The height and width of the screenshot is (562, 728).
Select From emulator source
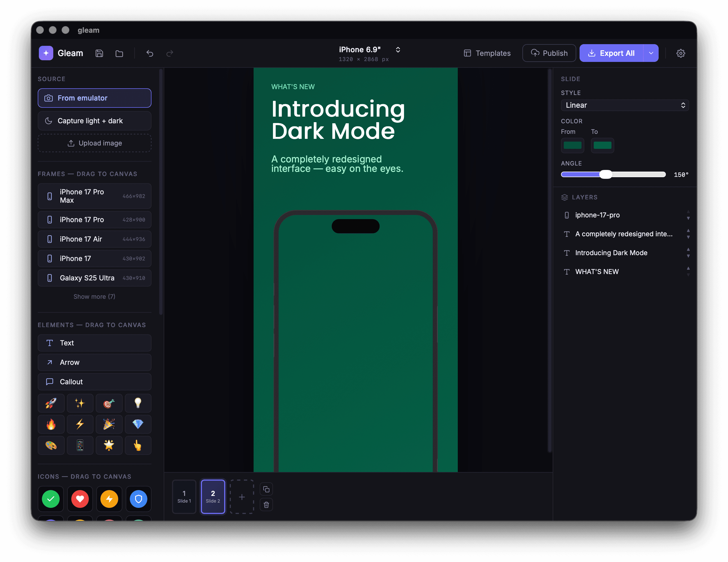94,98
